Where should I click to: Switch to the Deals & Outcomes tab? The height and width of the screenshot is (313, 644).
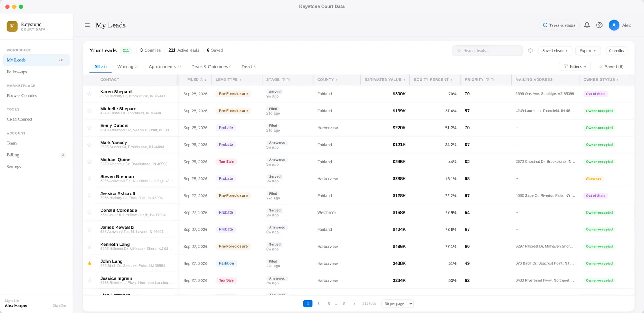(211, 67)
